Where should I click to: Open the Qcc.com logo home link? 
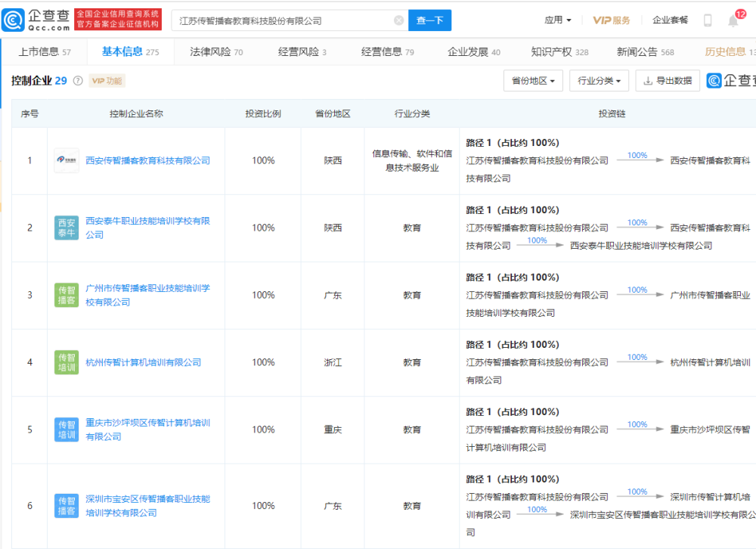tap(36, 20)
